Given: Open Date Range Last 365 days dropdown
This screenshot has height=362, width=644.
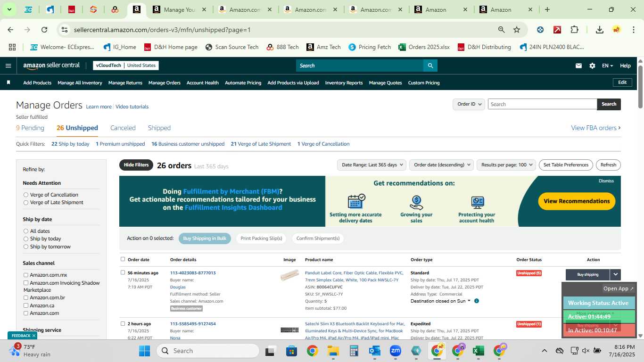Looking at the screenshot, I should click(x=372, y=165).
